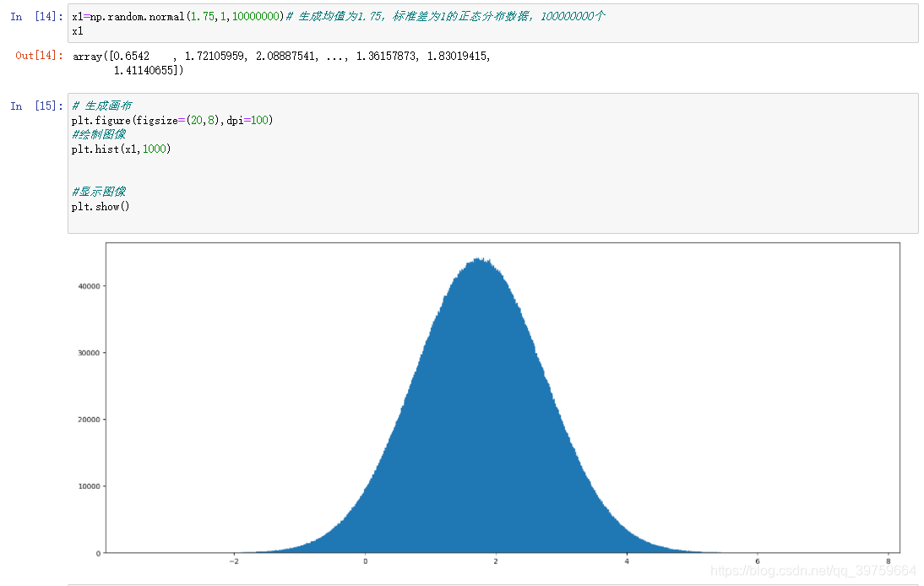Select the Out[14] output prompt
Image resolution: width=924 pixels, height=586 pixels.
point(40,56)
